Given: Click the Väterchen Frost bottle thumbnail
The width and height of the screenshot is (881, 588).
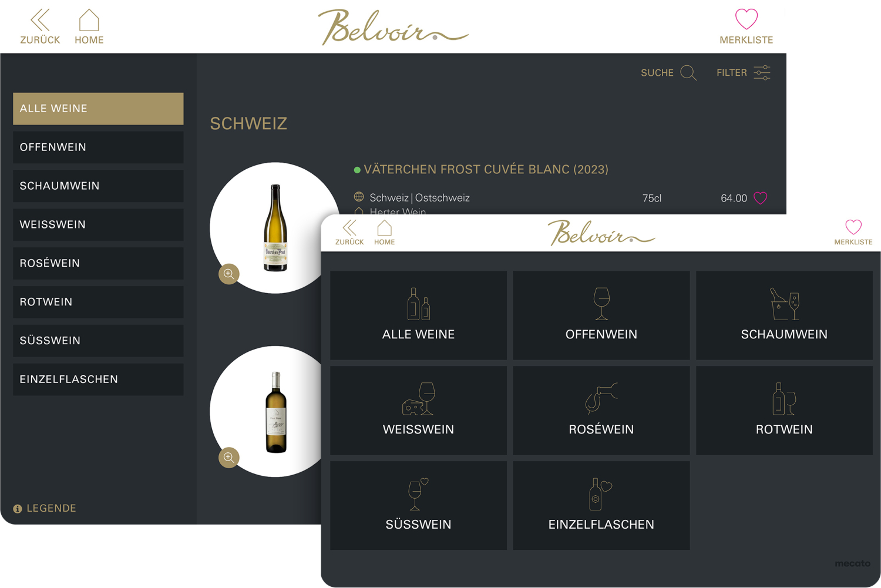Looking at the screenshot, I should (x=275, y=228).
